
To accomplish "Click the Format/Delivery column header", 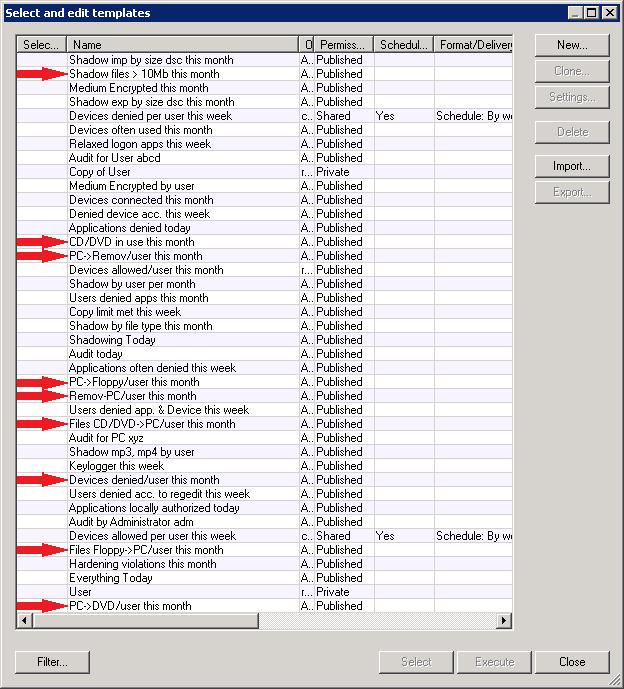I will point(473,45).
